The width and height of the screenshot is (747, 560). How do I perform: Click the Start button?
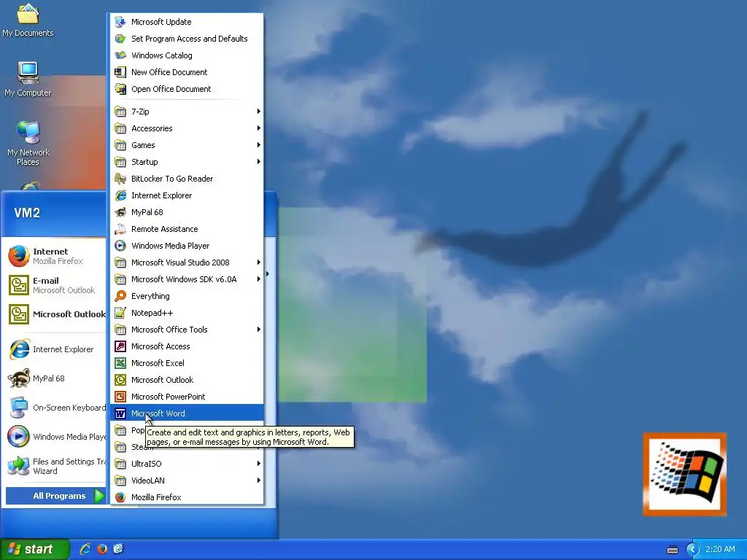point(35,550)
